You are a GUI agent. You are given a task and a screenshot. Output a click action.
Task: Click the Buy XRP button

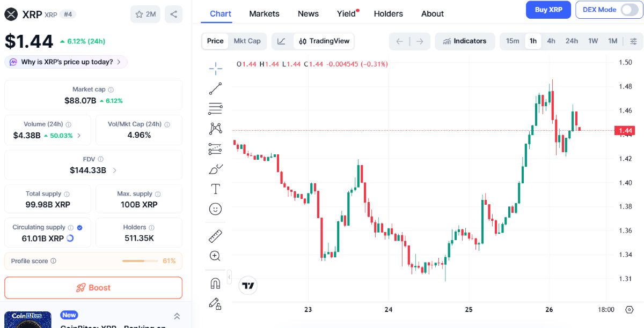click(x=548, y=10)
